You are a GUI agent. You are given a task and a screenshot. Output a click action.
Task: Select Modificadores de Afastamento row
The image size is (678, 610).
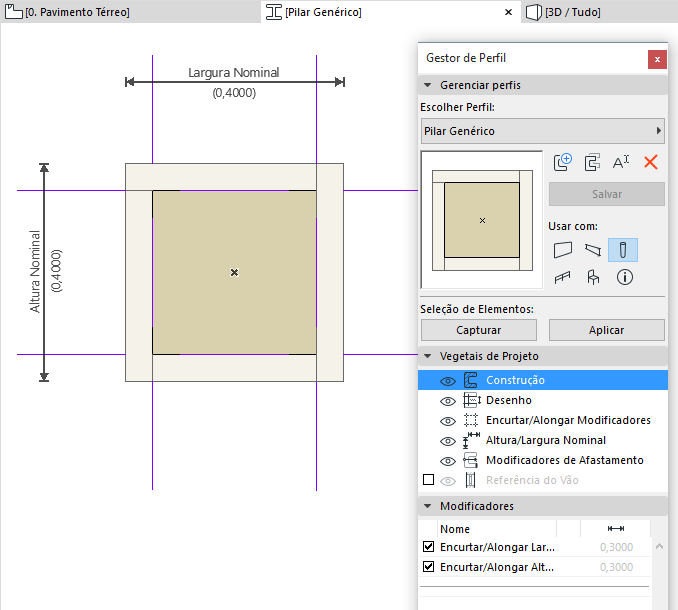[543, 460]
